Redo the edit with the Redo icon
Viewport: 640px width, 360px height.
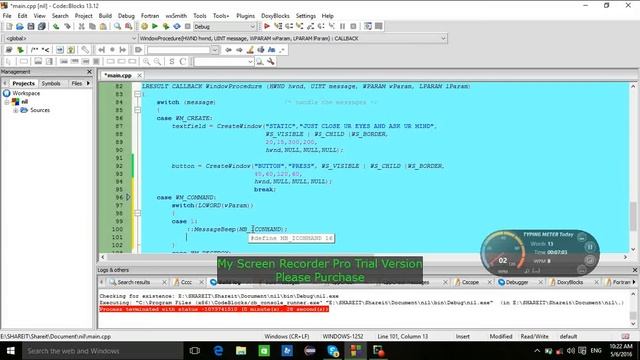(67, 27)
